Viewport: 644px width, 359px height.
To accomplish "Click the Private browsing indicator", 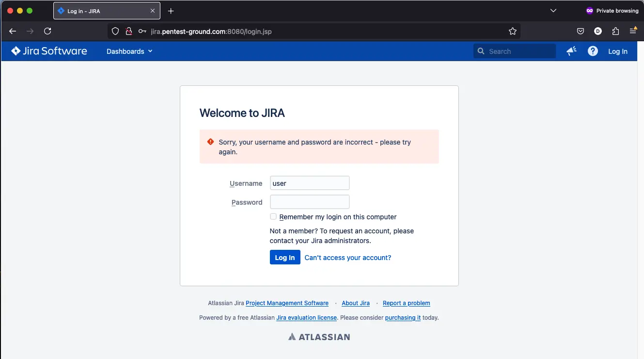I will point(612,11).
